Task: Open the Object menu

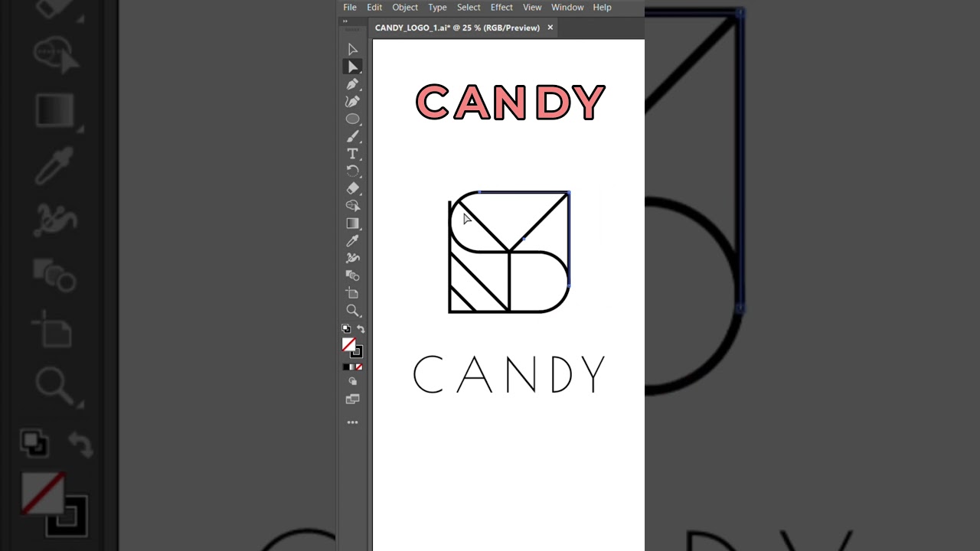Action: tap(405, 8)
